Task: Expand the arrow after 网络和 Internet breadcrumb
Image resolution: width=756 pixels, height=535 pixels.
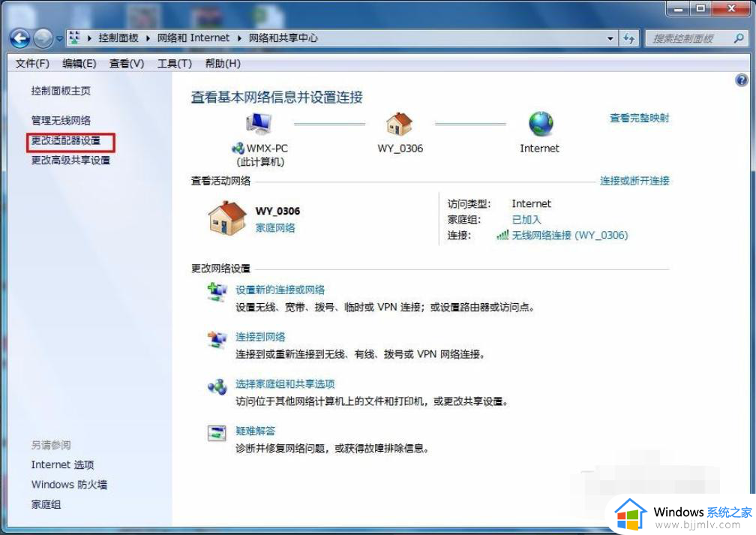Action: [x=239, y=38]
